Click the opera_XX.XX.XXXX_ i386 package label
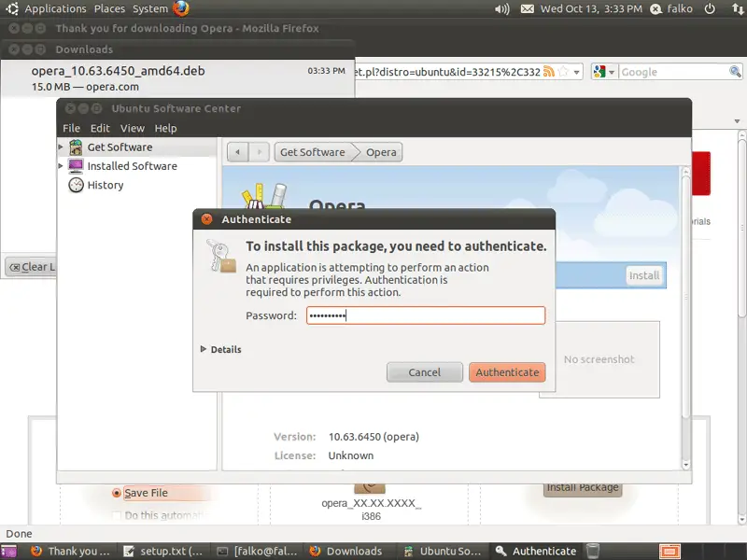This screenshot has height=560, width=747. coord(371,510)
